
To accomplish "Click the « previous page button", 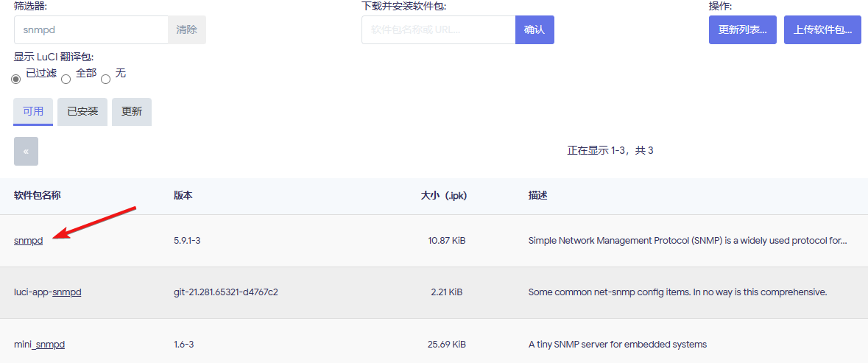I will (x=26, y=151).
